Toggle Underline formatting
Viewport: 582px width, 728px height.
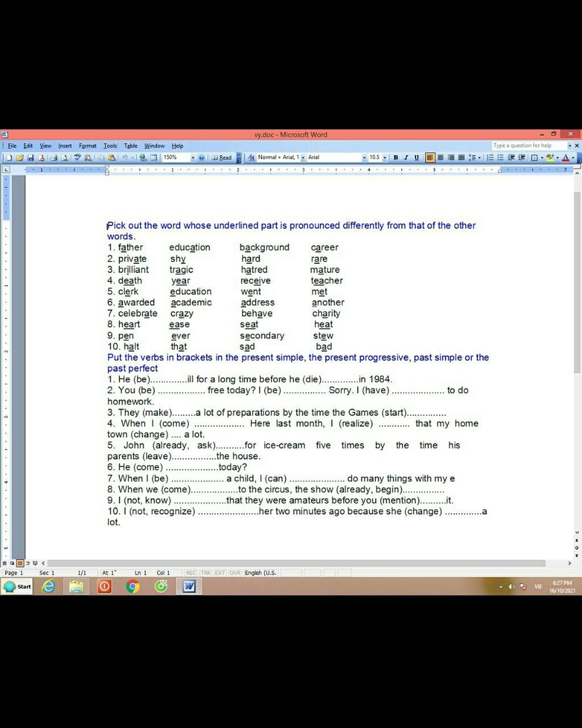click(417, 158)
